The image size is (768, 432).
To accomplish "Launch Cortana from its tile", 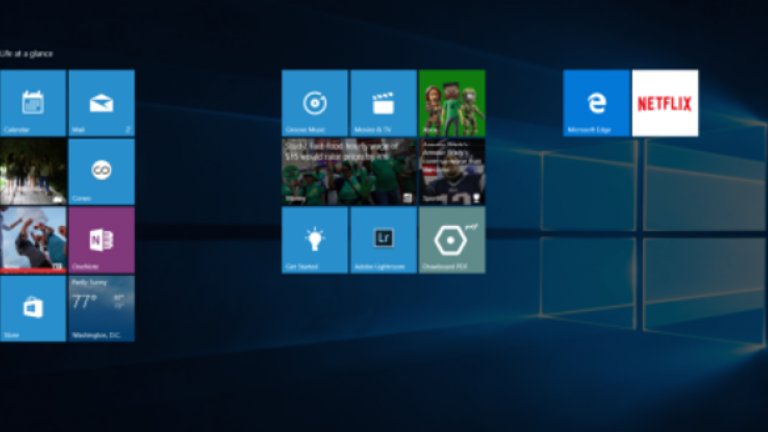I will tap(101, 171).
